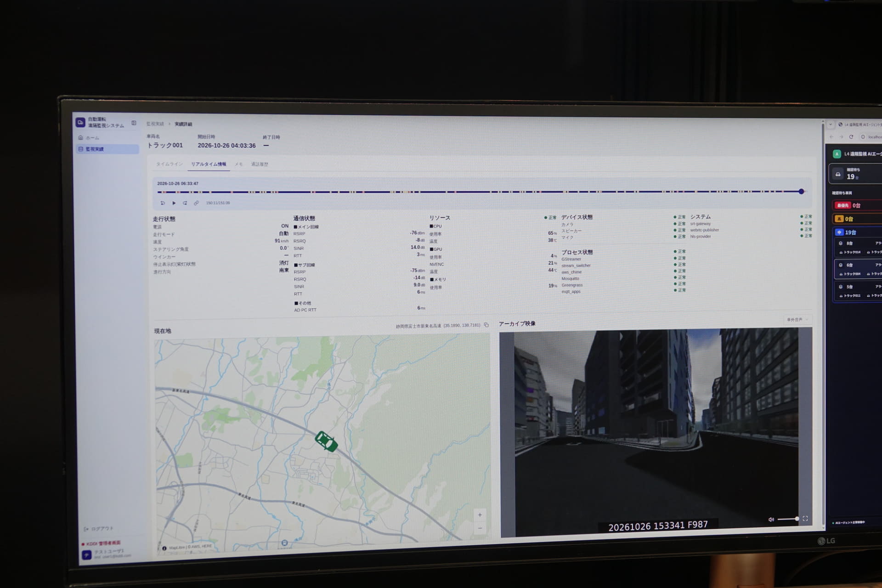The height and width of the screenshot is (588, 882).
Task: Open the tab list chevron in the right browser
Action: coord(831,124)
